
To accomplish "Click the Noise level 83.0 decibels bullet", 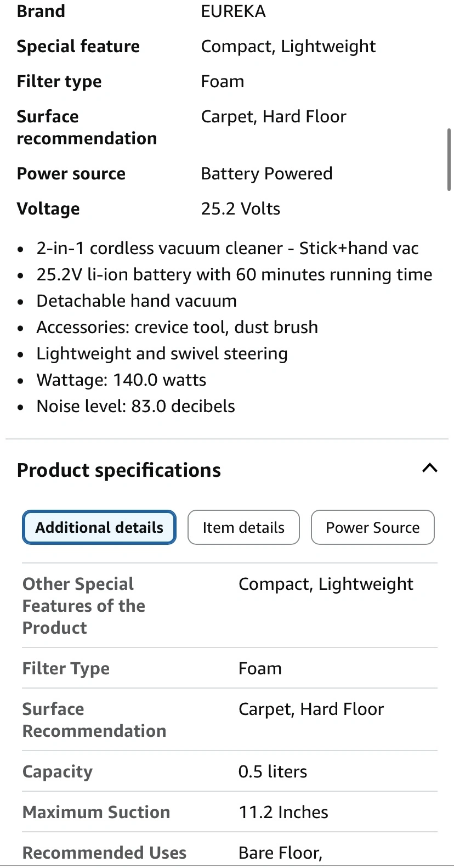I will pos(135,407).
